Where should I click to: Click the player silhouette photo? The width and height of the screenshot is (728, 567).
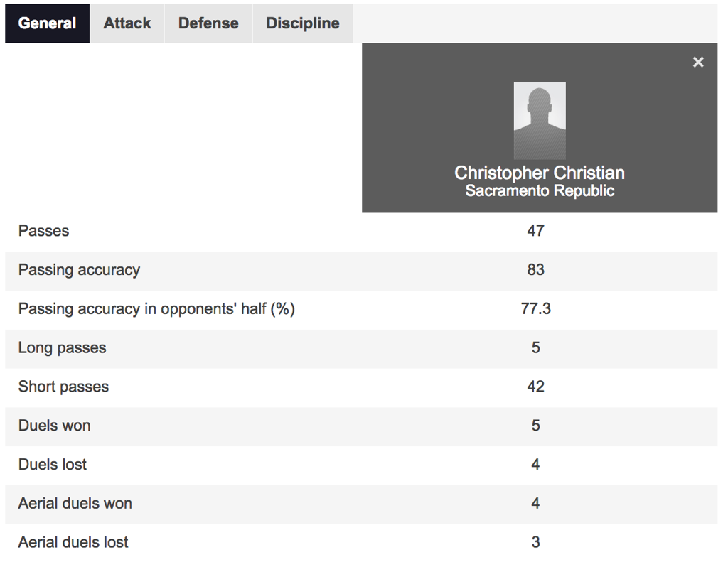[540, 121]
